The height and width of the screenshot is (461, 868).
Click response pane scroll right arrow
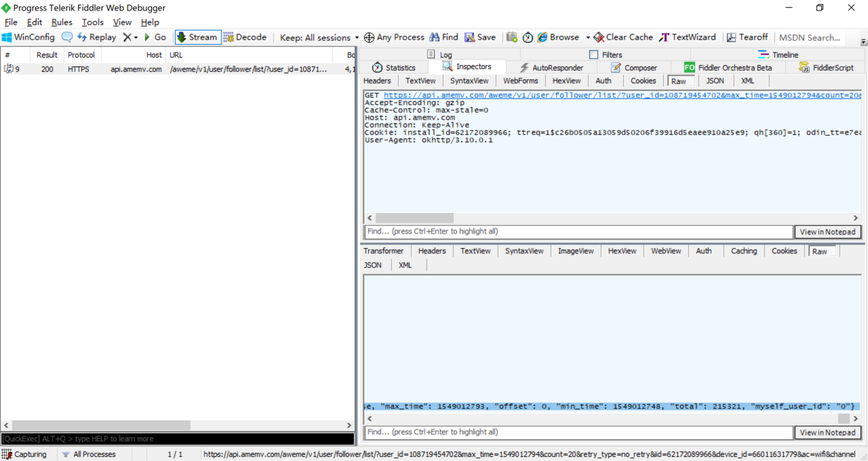pos(855,418)
